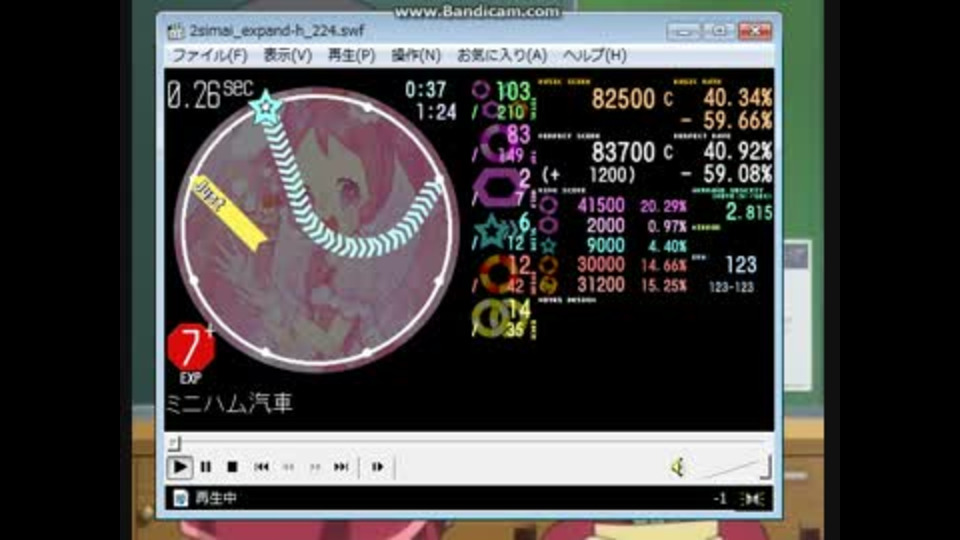Open the お気に入り(A) menu
Screen dimensions: 960x540
point(502,56)
